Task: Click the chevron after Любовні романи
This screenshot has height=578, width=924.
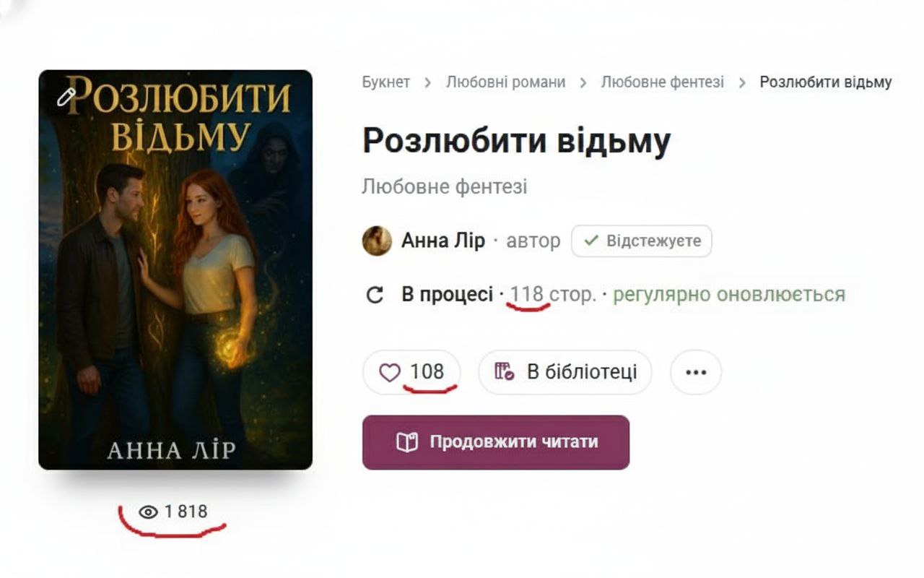Action: click(583, 82)
